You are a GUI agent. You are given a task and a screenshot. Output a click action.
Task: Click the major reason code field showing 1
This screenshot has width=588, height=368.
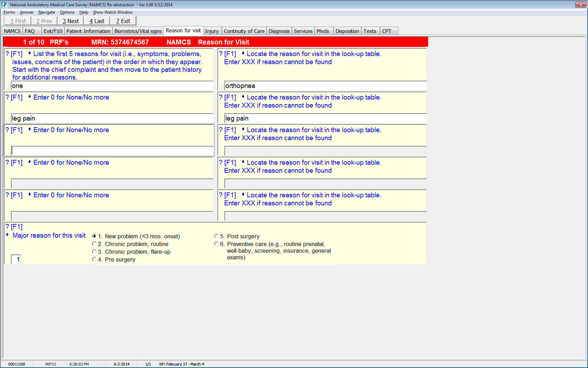coord(16,260)
